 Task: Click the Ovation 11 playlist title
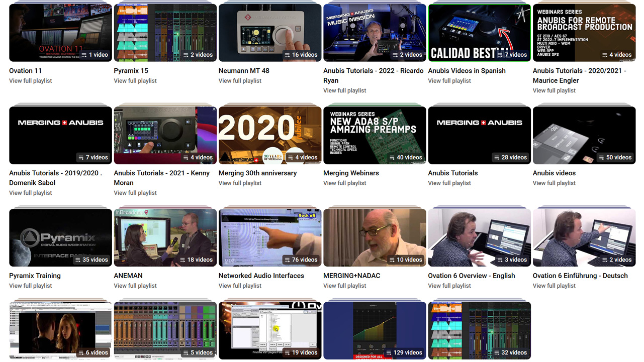[26, 71]
